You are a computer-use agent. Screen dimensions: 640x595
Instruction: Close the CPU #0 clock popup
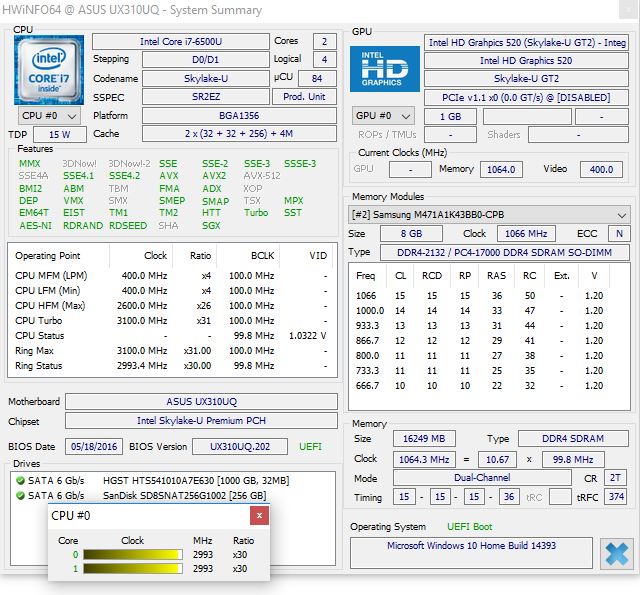[259, 515]
